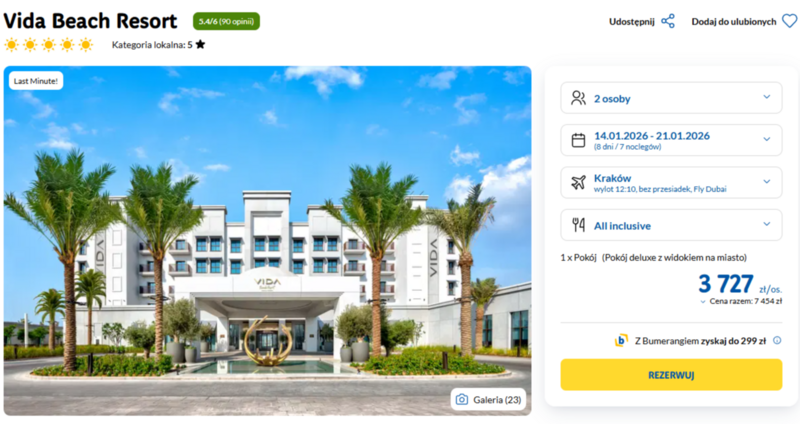The image size is (800, 424).
Task: Click the fork and knife meal icon
Action: point(578,225)
